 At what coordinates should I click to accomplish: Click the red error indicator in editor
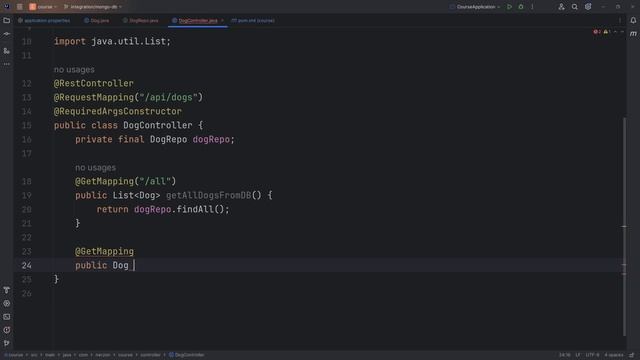(x=597, y=32)
